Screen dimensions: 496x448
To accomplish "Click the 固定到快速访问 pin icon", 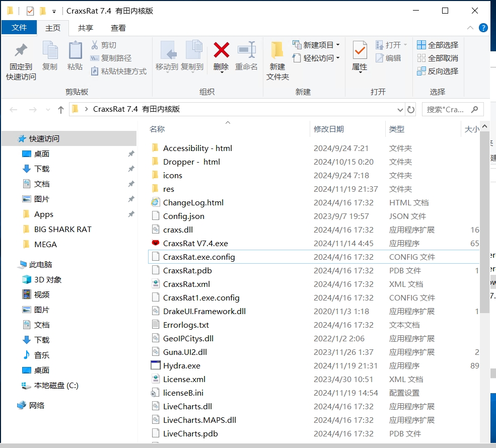I will [x=21, y=50].
